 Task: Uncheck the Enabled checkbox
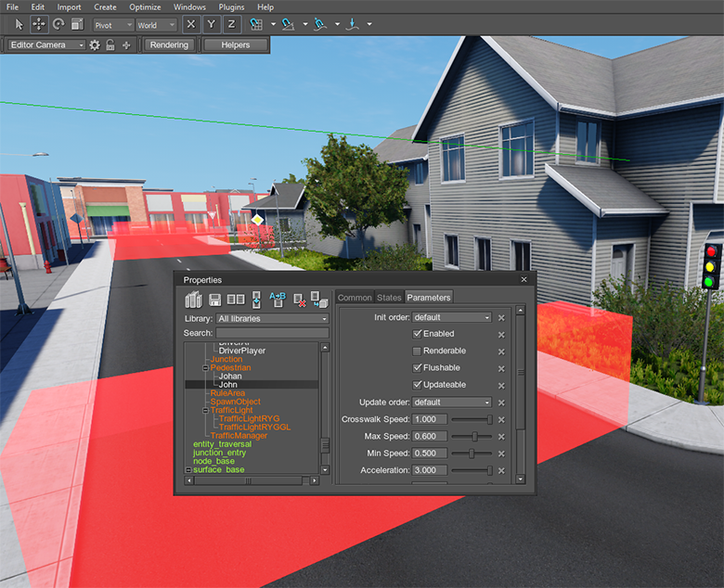418,334
